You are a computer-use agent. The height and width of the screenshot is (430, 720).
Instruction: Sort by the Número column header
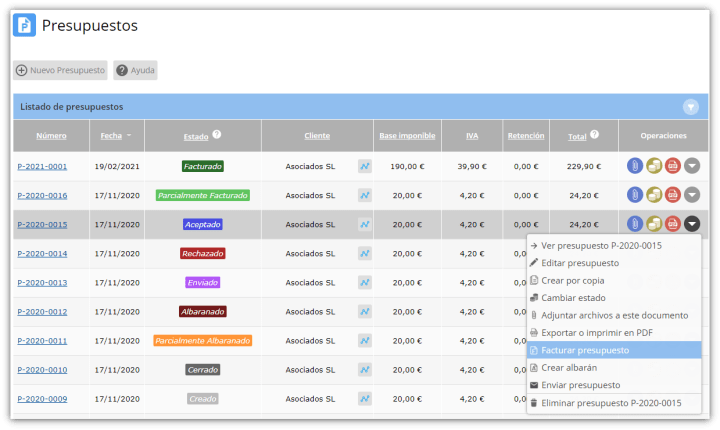[51, 136]
